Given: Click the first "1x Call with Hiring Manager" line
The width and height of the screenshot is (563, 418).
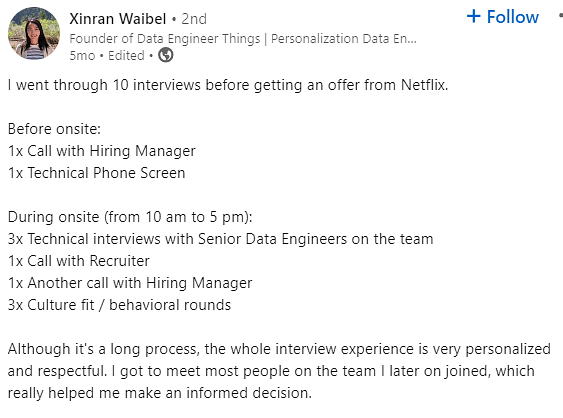Looking at the screenshot, I should point(102,151).
